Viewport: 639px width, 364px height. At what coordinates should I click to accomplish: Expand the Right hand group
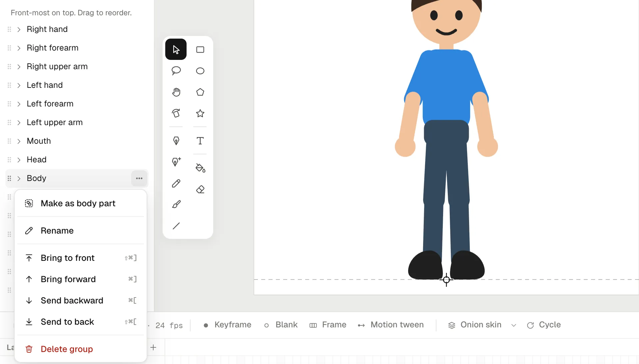(19, 29)
